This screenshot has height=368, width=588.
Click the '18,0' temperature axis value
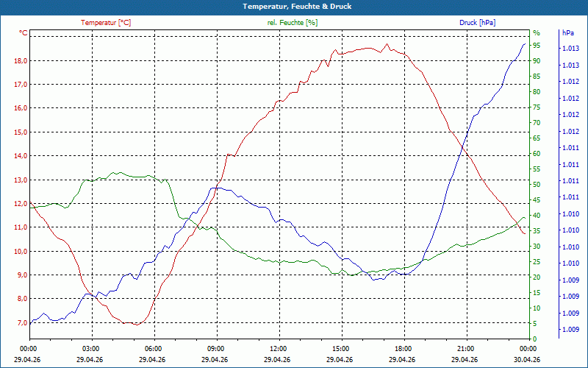pyautogui.click(x=21, y=61)
